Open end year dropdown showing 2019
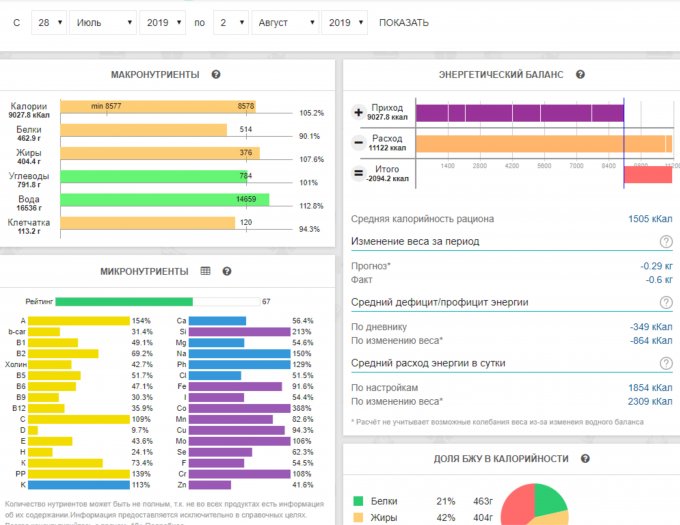Viewport: 680px width, 525px height. (x=344, y=22)
